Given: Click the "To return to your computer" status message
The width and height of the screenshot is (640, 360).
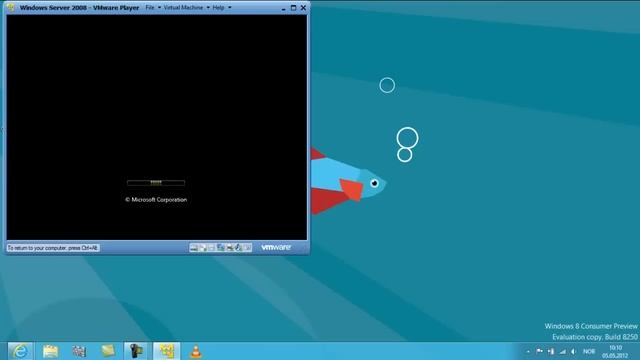Looking at the screenshot, I should point(53,248).
